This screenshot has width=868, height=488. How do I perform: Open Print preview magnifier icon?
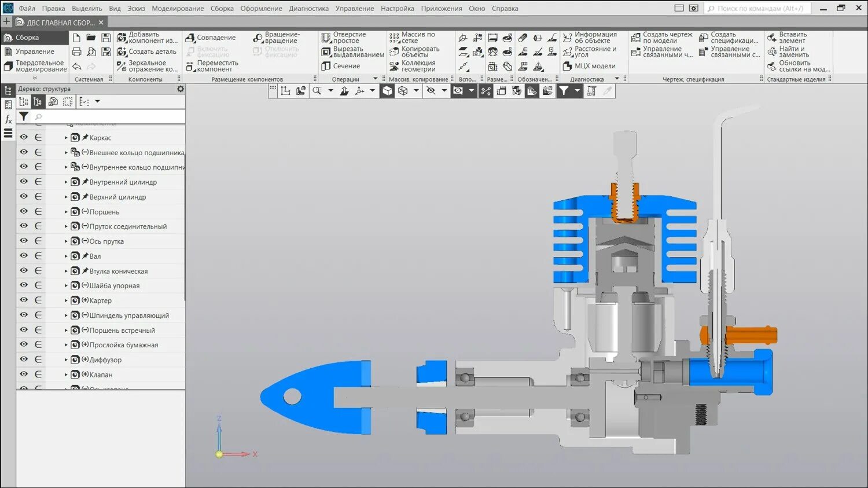91,52
